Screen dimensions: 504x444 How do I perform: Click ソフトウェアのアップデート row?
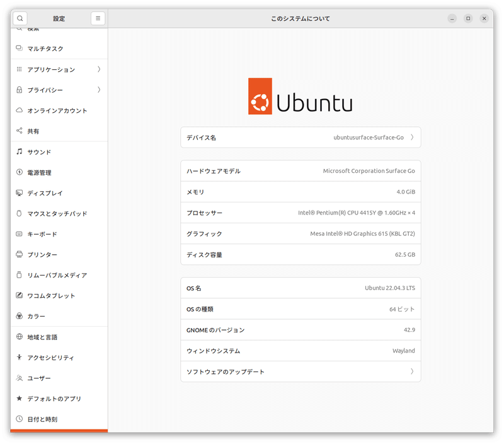point(301,371)
